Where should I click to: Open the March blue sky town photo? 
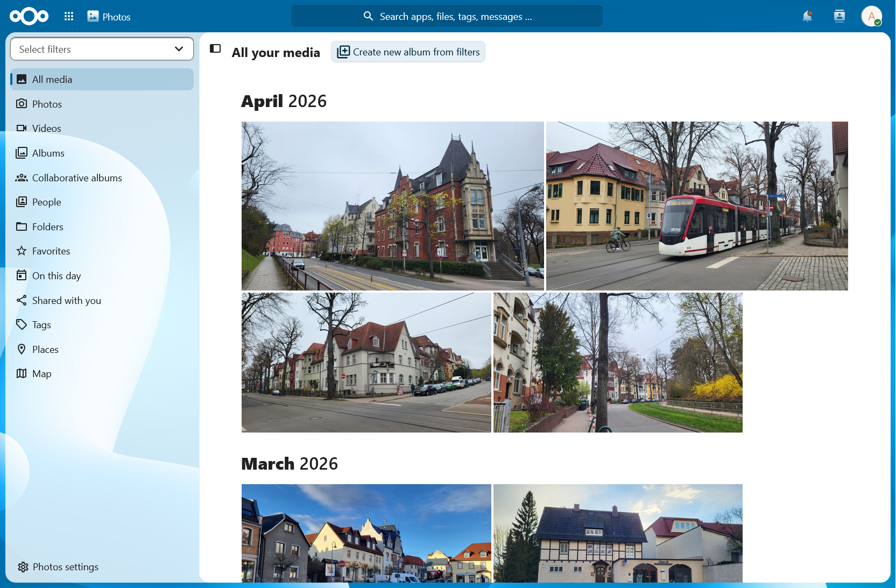[366, 533]
